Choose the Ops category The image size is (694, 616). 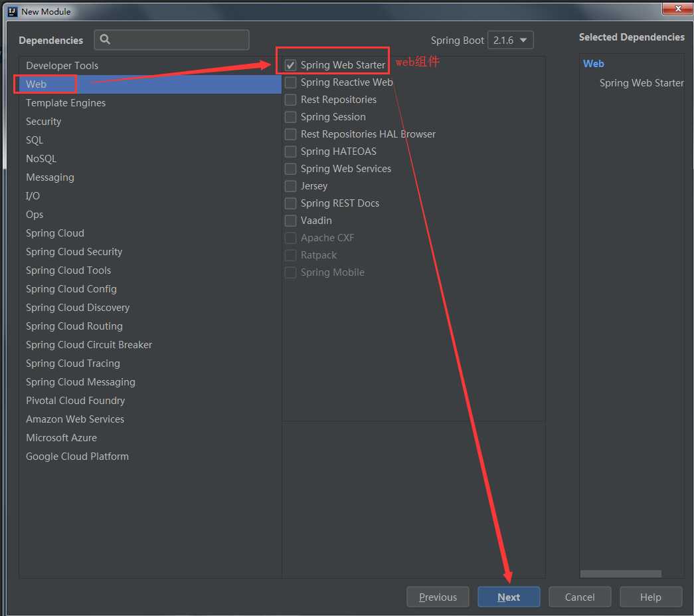tap(150, 215)
